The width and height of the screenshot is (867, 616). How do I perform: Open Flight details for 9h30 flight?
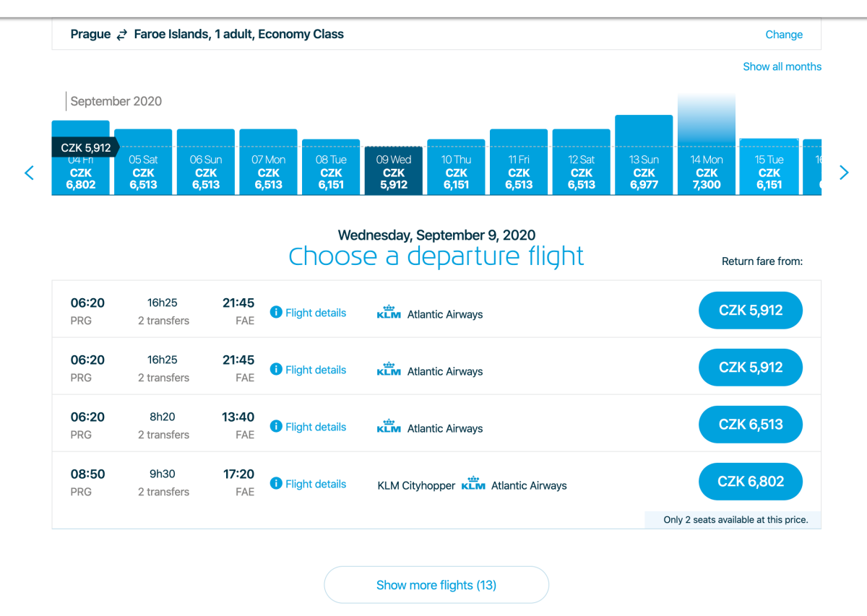point(316,484)
